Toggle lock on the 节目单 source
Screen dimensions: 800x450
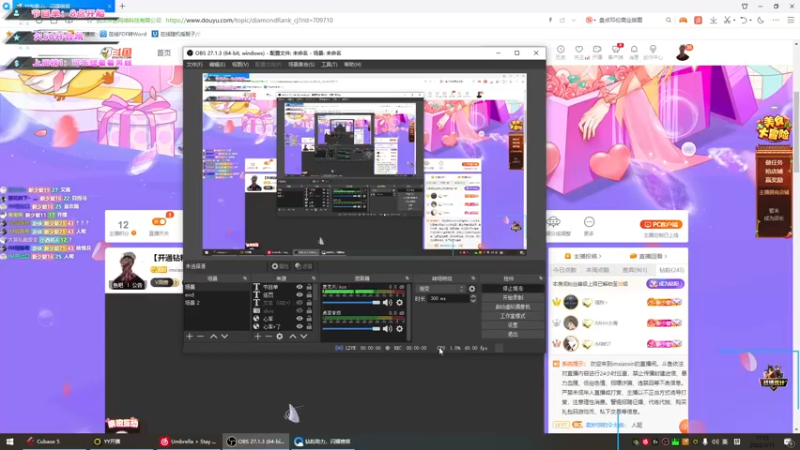point(309,287)
